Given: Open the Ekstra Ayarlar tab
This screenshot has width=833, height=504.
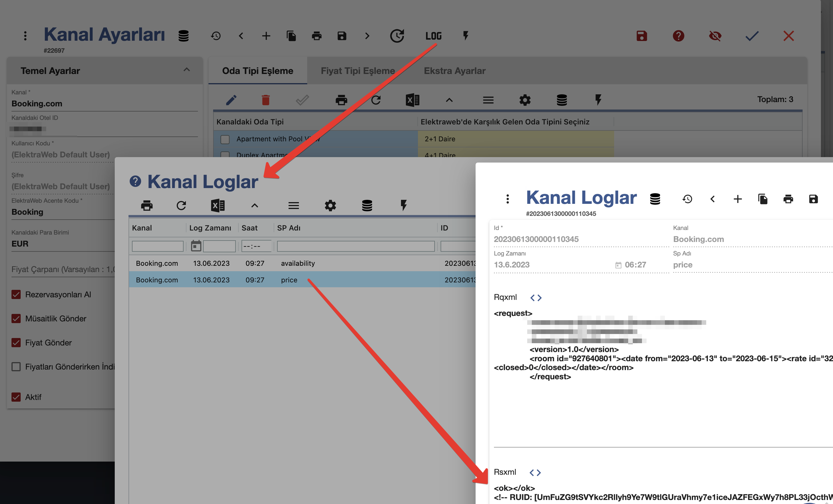Looking at the screenshot, I should coord(454,71).
